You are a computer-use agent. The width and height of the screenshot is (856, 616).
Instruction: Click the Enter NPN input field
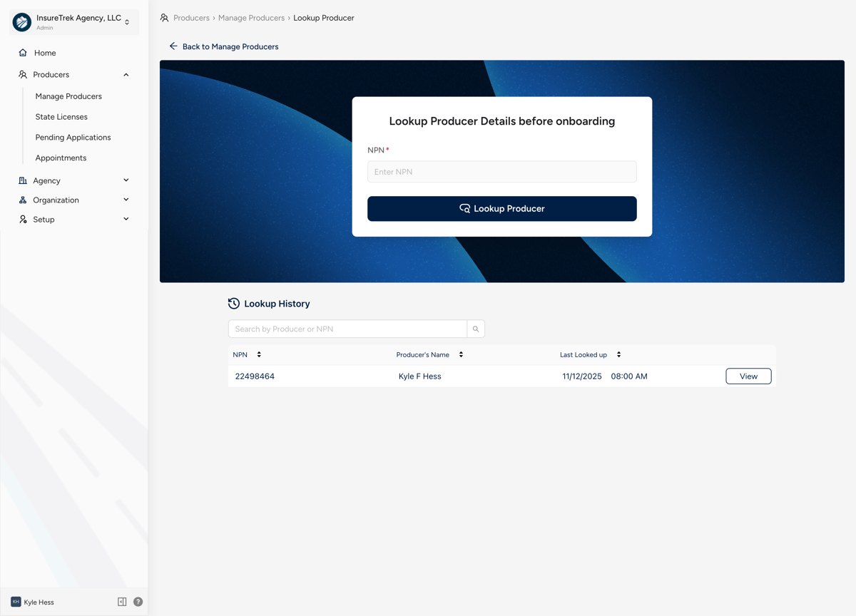pyautogui.click(x=501, y=171)
